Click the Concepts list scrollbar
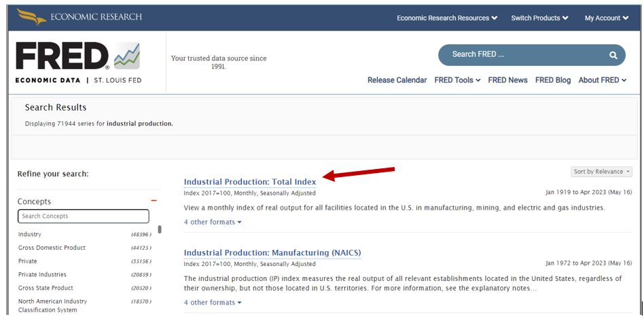Viewport: 644px width, 319px height. point(160,229)
